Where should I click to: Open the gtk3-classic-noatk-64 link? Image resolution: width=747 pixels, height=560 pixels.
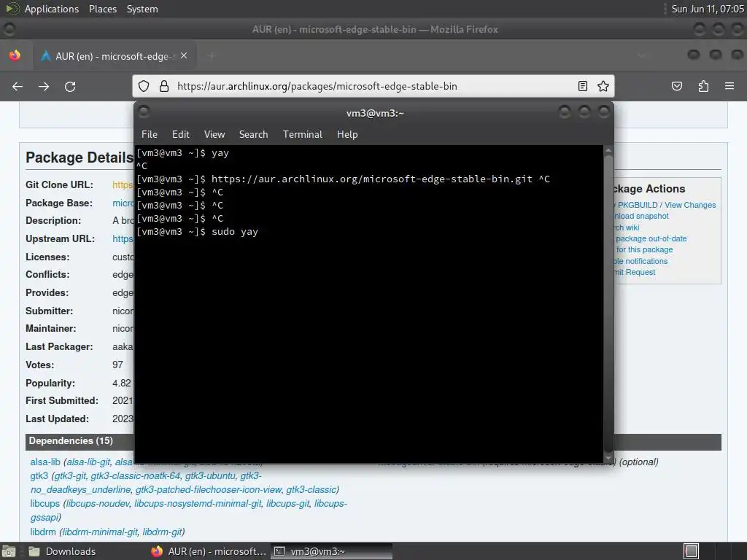coord(136,475)
